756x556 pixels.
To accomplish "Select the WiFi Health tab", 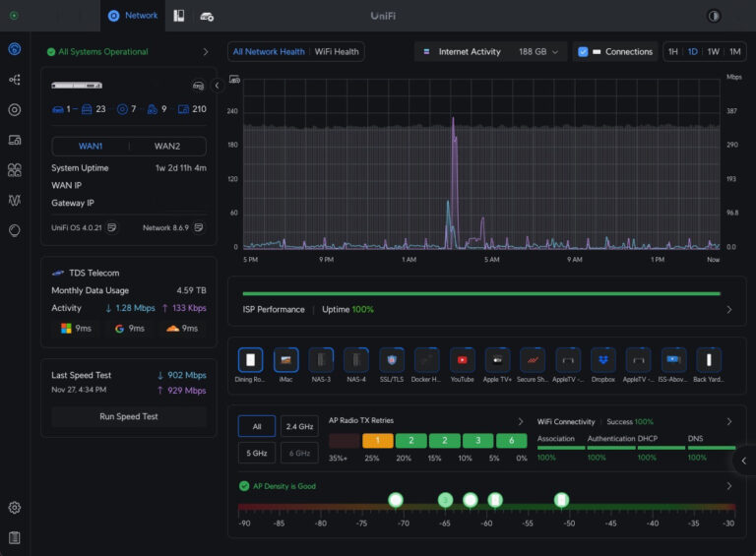I will click(337, 51).
